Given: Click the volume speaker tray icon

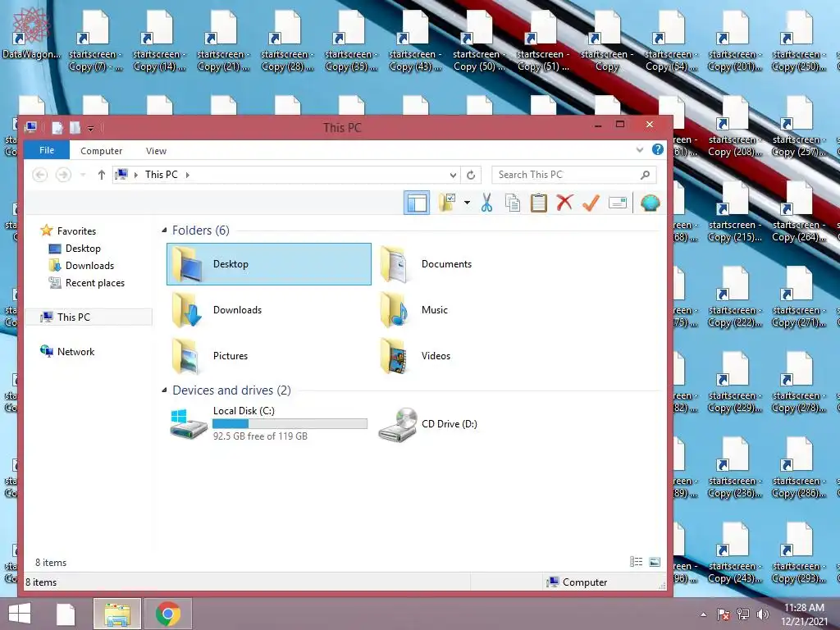Looking at the screenshot, I should click(x=762, y=614).
